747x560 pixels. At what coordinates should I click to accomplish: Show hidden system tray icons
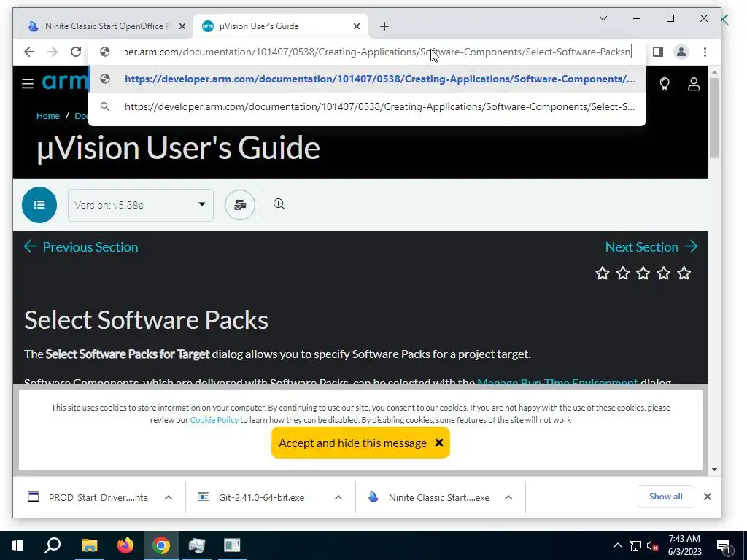click(617, 545)
